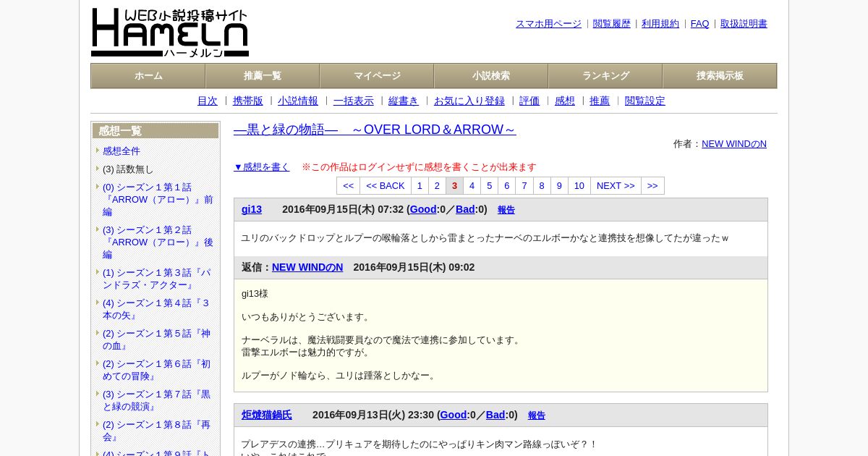Select current page 3 in pagination
Screen dimensions: 868x456
point(454,186)
